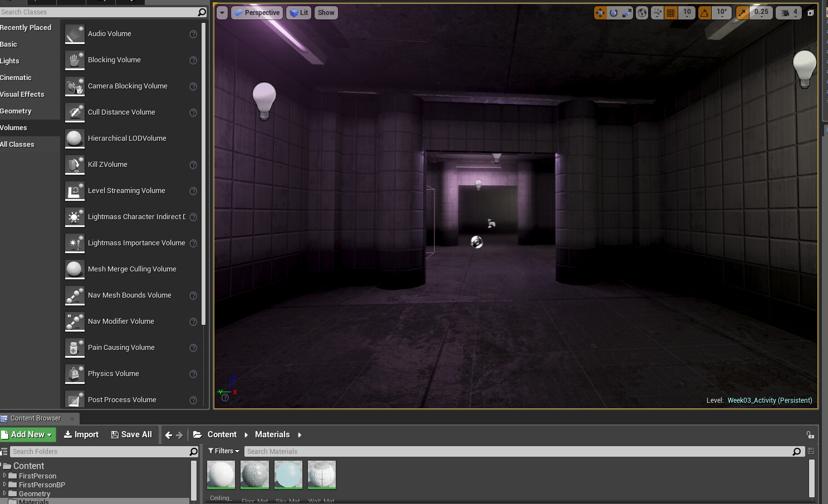Switch to the Volumes category

pos(14,127)
